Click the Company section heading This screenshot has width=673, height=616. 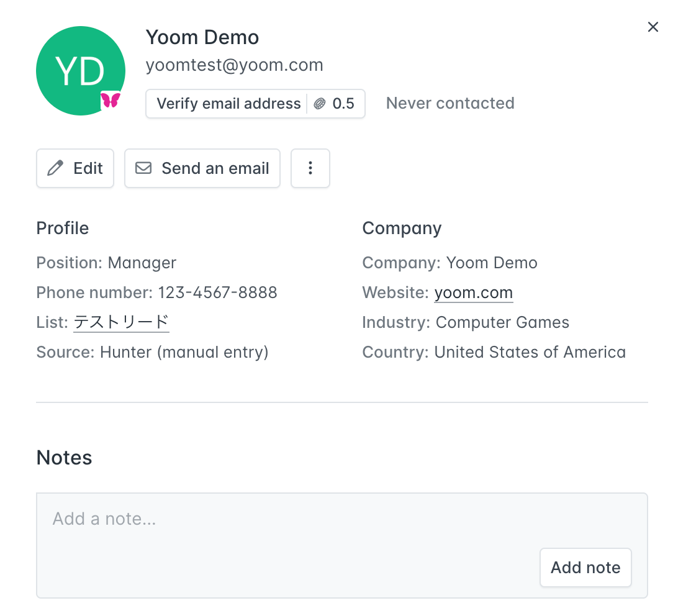click(402, 229)
